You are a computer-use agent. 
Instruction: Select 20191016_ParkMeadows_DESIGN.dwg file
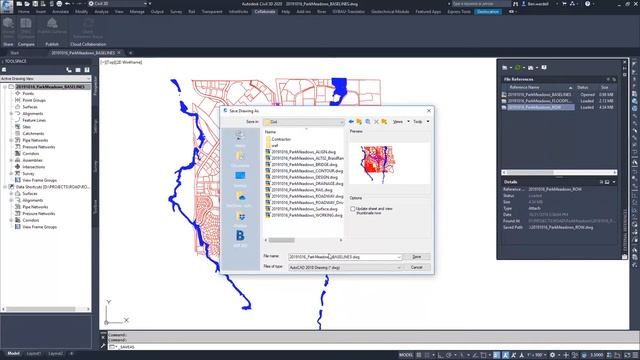coord(302,177)
